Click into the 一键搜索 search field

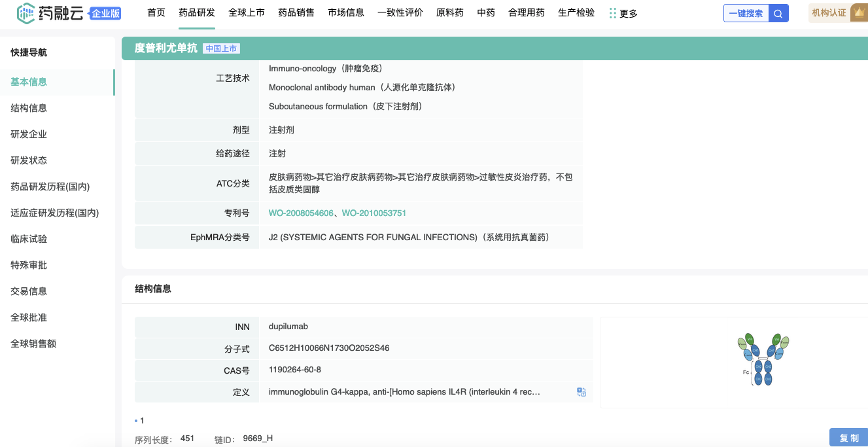click(x=746, y=13)
